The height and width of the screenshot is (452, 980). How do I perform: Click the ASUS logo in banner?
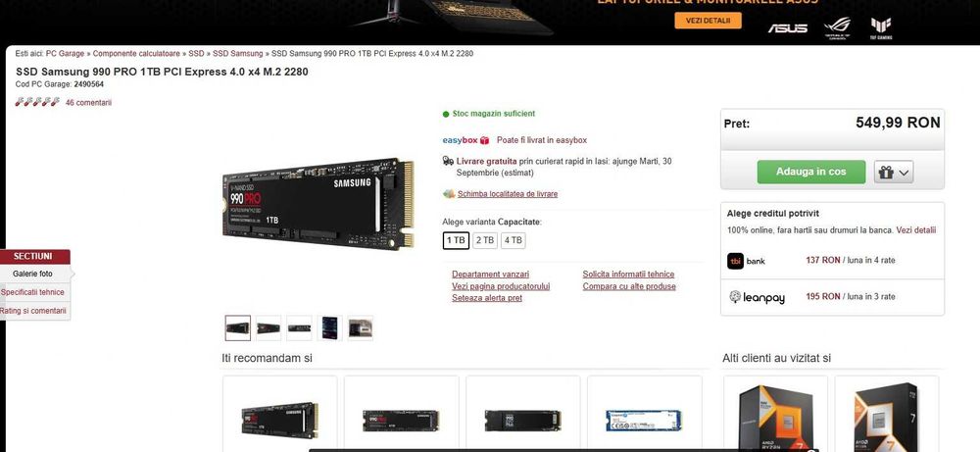tap(788, 28)
